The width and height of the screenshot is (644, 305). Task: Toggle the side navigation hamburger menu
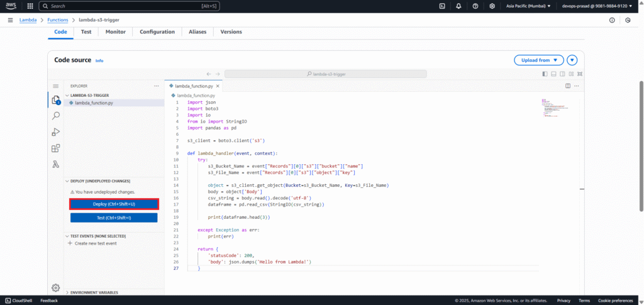[x=10, y=20]
